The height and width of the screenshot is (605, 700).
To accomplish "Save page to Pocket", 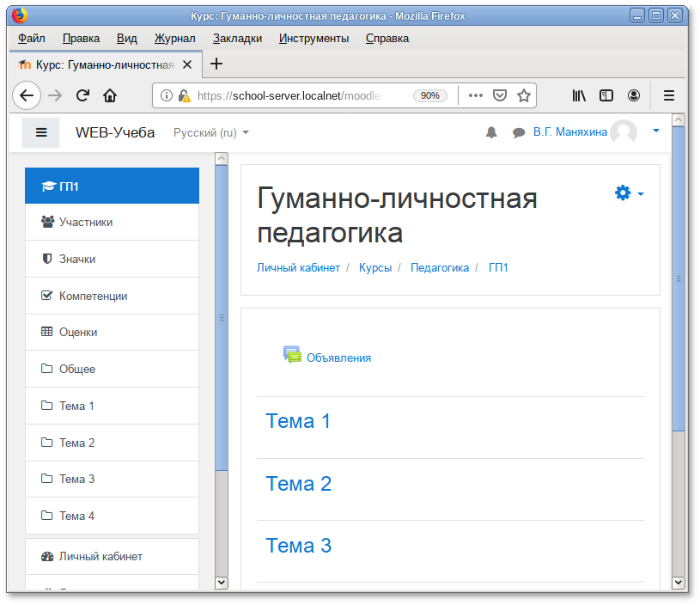I will click(500, 95).
